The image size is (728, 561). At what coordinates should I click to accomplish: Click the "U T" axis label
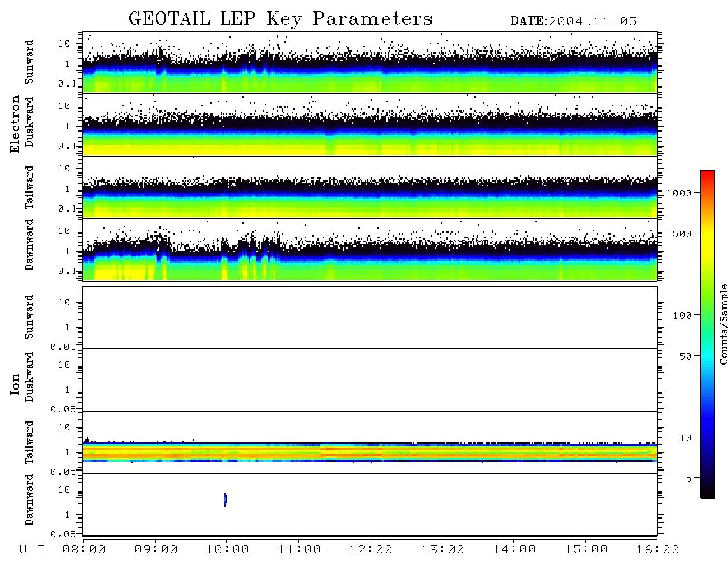pos(32,550)
